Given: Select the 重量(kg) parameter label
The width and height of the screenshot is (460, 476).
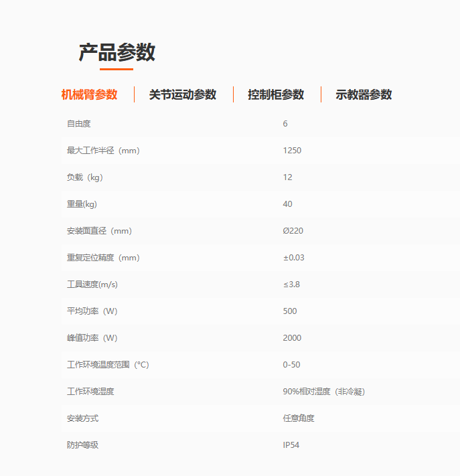Looking at the screenshot, I should tap(82, 204).
